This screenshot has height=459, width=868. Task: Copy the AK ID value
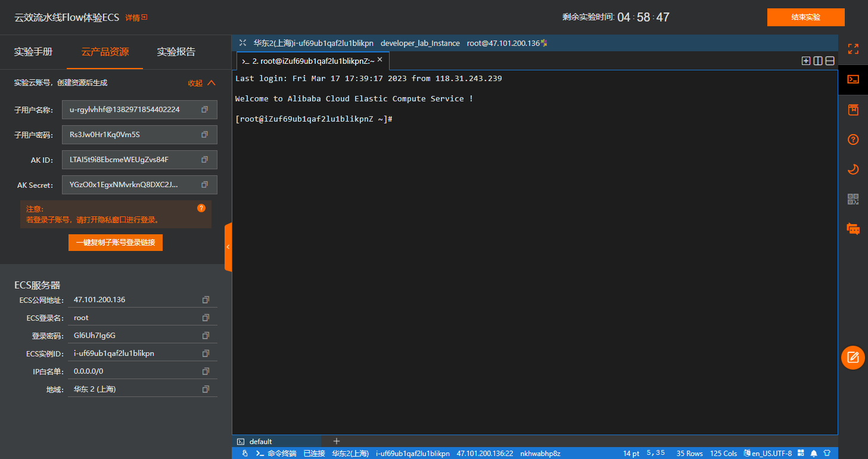[204, 160]
